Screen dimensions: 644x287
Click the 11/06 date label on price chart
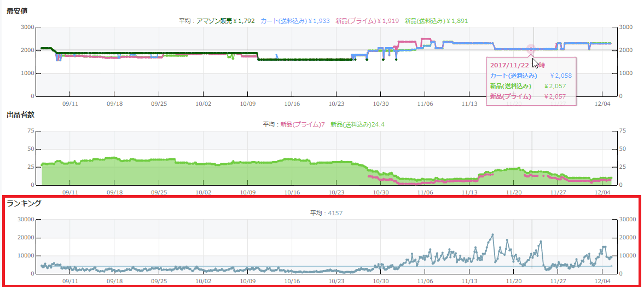pos(425,103)
